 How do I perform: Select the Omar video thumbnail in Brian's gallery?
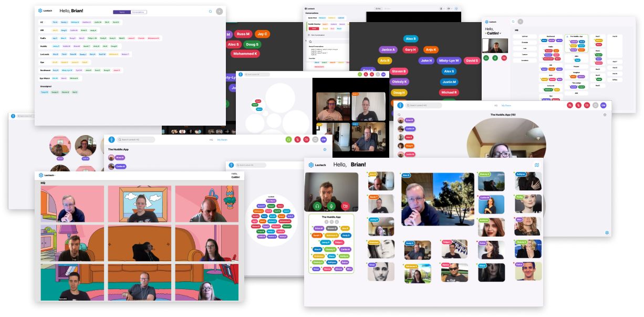pos(381,272)
